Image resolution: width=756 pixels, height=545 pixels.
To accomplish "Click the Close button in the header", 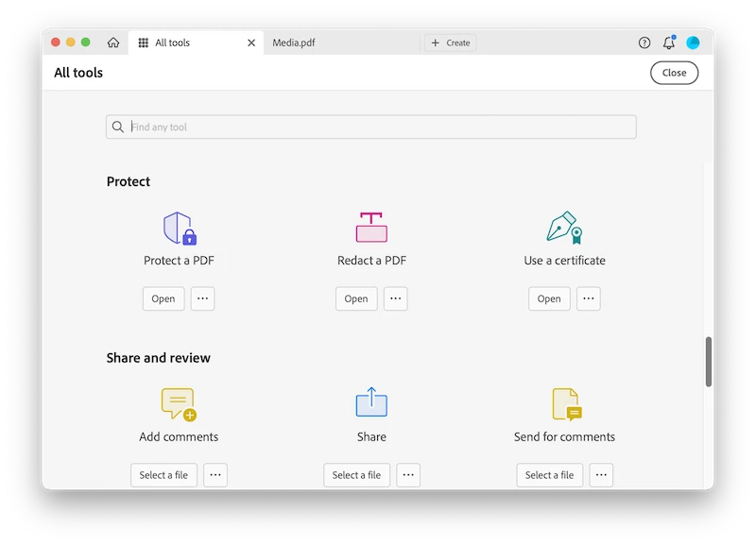I will (x=674, y=73).
